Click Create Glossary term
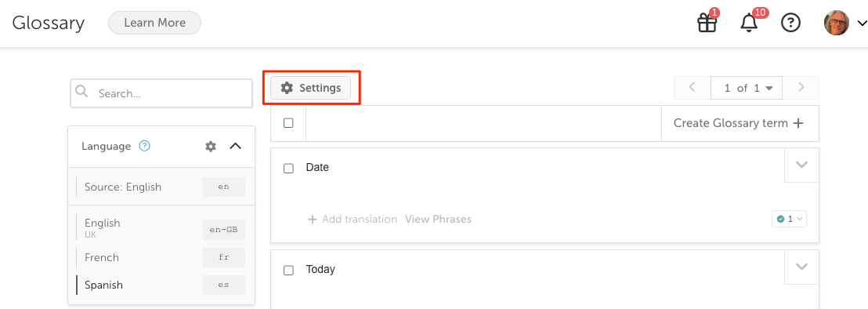868x309 pixels. pyautogui.click(x=739, y=123)
